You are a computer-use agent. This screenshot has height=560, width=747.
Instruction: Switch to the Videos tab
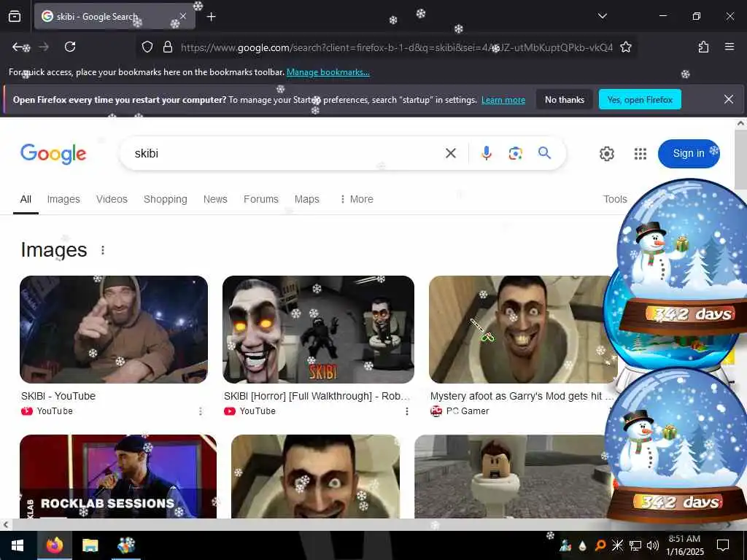tap(112, 200)
